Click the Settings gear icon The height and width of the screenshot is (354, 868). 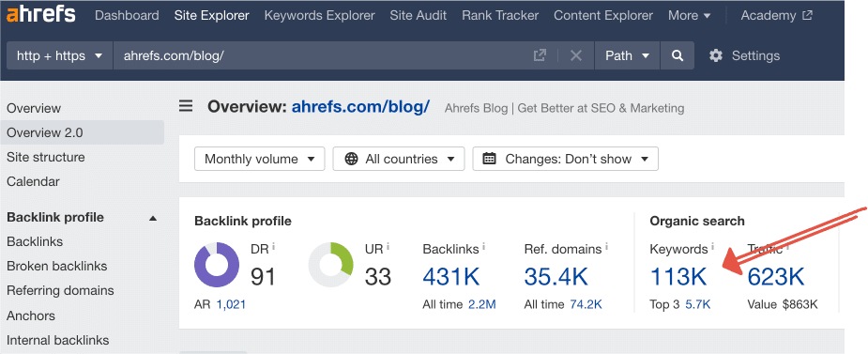716,55
